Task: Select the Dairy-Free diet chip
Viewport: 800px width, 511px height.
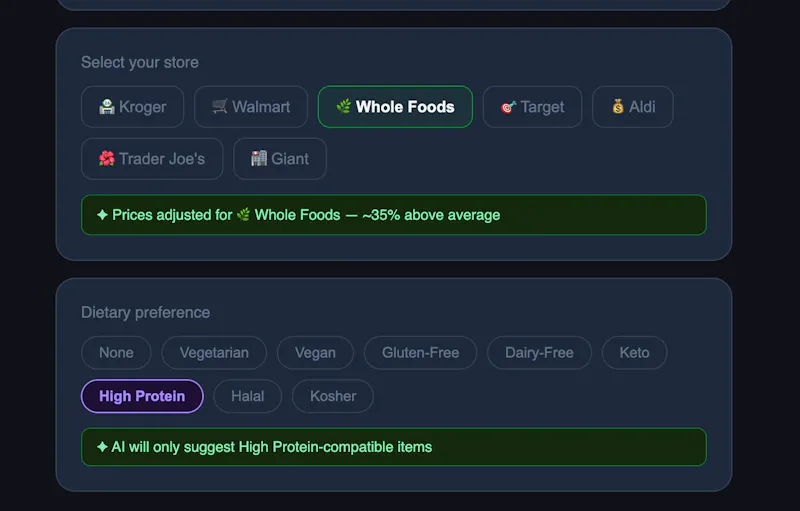Action: [539, 353]
